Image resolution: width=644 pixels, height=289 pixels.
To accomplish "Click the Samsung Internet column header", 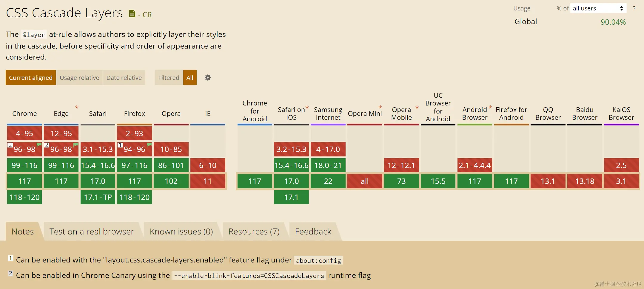I will tap(328, 114).
